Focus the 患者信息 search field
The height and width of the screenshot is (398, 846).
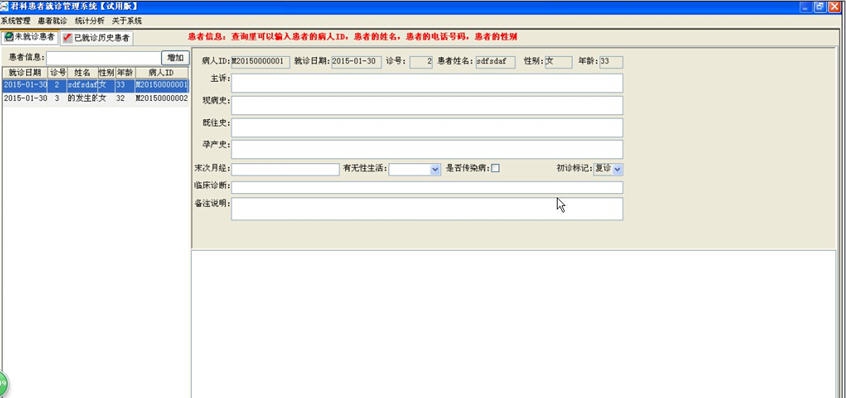104,58
